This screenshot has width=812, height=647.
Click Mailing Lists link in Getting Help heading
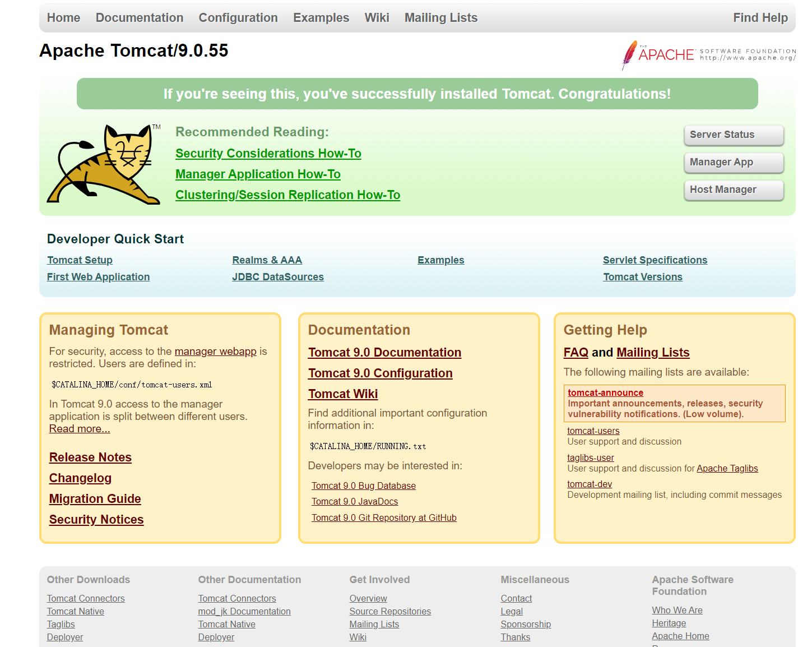pos(653,353)
